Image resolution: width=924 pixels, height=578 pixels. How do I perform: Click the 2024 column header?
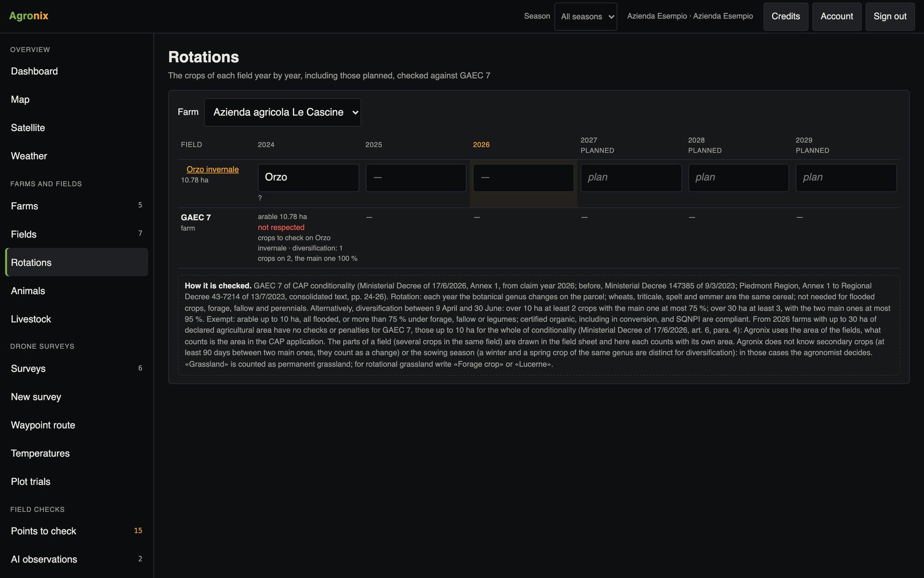[x=266, y=145]
